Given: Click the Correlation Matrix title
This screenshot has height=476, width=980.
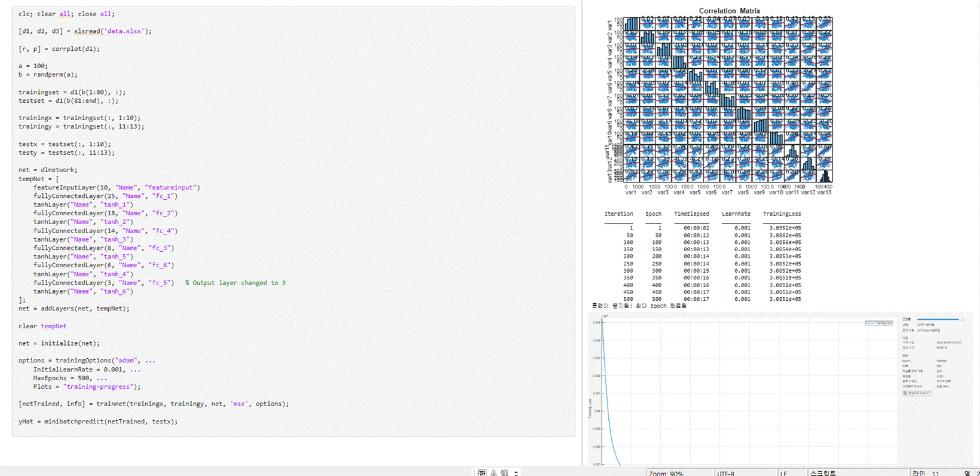Looking at the screenshot, I should click(730, 11).
